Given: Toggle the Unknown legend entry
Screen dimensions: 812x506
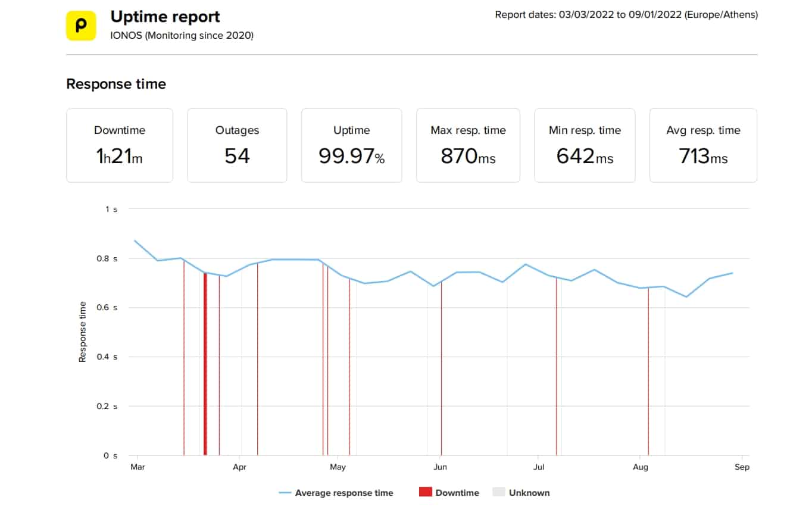Looking at the screenshot, I should (521, 493).
